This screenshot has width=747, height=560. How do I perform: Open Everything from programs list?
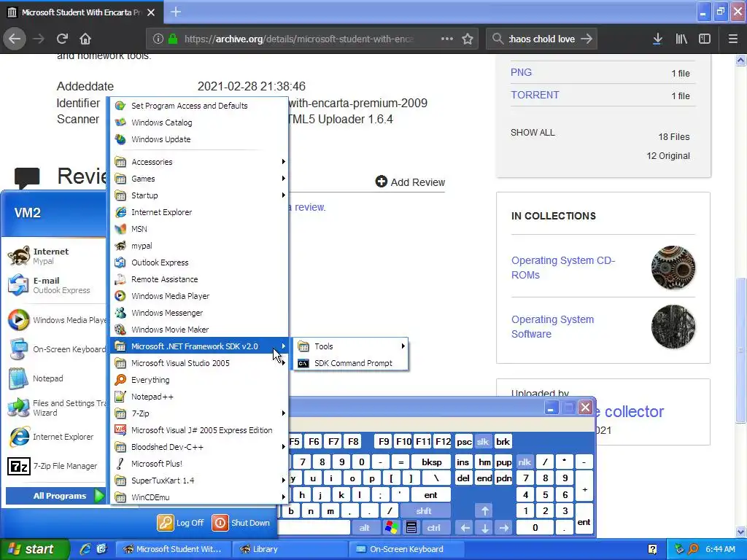pos(200,380)
